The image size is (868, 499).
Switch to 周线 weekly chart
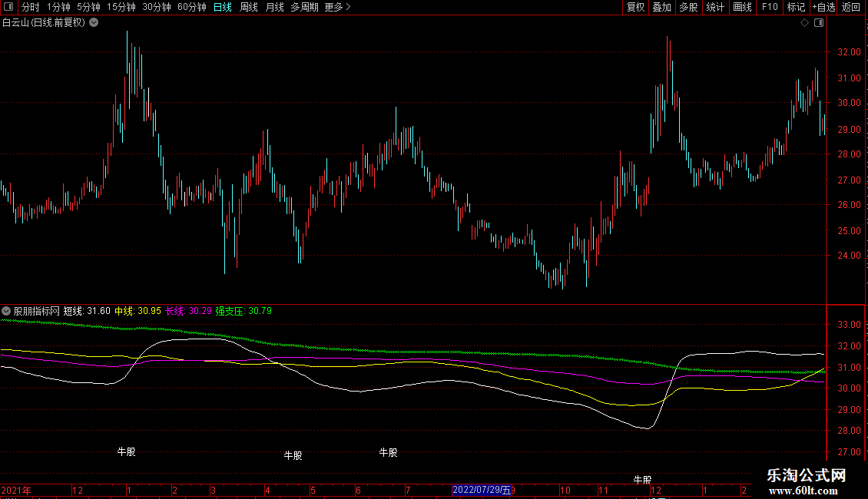(x=249, y=7)
